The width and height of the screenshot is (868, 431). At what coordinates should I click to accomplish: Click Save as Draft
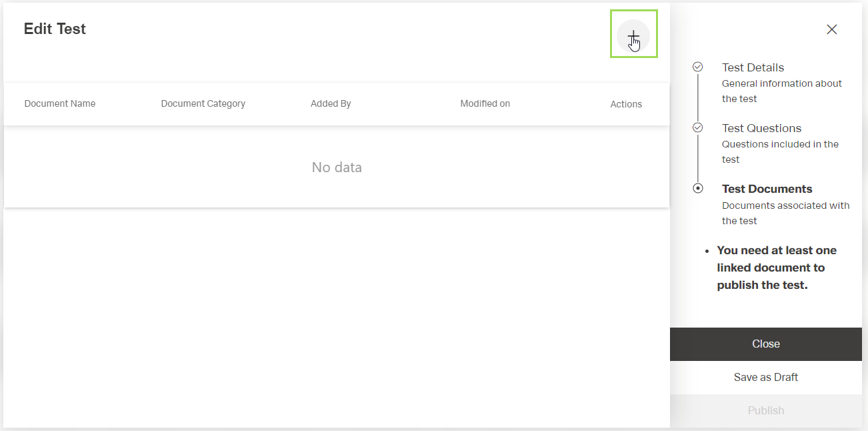[765, 377]
